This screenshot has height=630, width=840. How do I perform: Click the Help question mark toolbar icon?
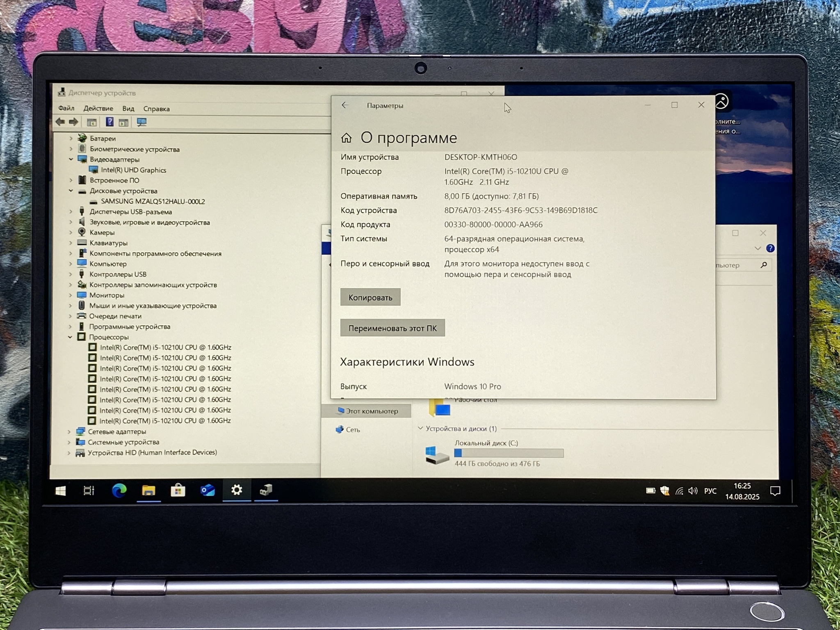click(110, 122)
